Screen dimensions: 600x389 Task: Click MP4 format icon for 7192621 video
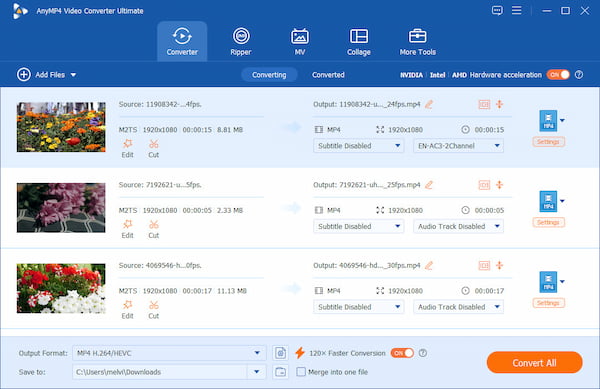(548, 201)
